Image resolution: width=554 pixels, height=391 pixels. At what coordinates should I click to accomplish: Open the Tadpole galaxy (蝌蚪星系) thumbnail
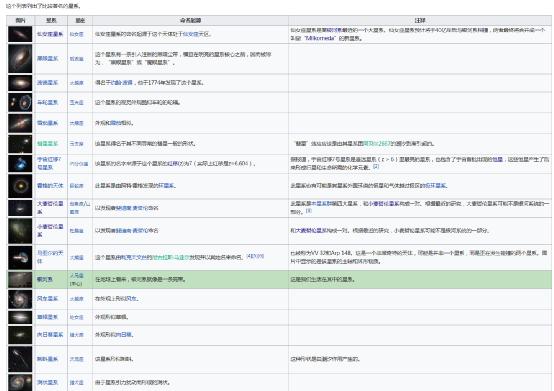tap(20, 359)
